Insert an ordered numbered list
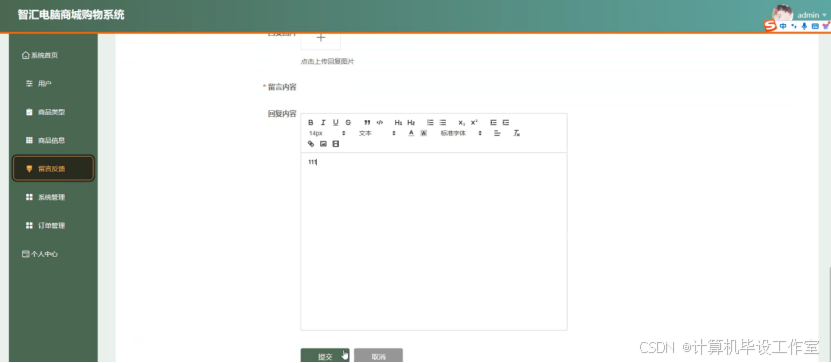 [x=430, y=122]
